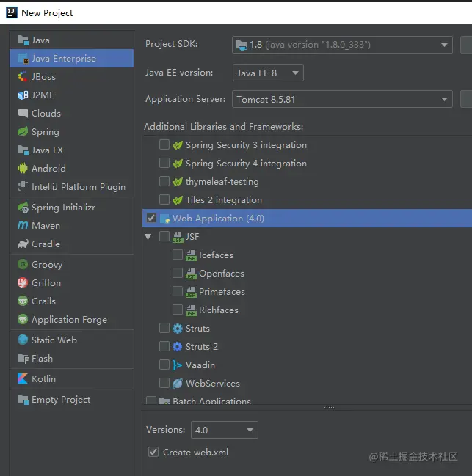Select Gradle project type
Viewport: 472px width, 476px height.
click(x=72, y=244)
